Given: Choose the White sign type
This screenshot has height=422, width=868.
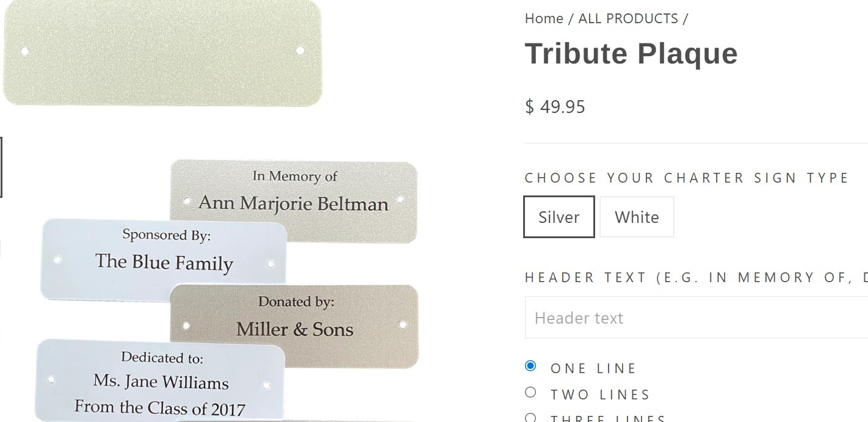Looking at the screenshot, I should (637, 217).
